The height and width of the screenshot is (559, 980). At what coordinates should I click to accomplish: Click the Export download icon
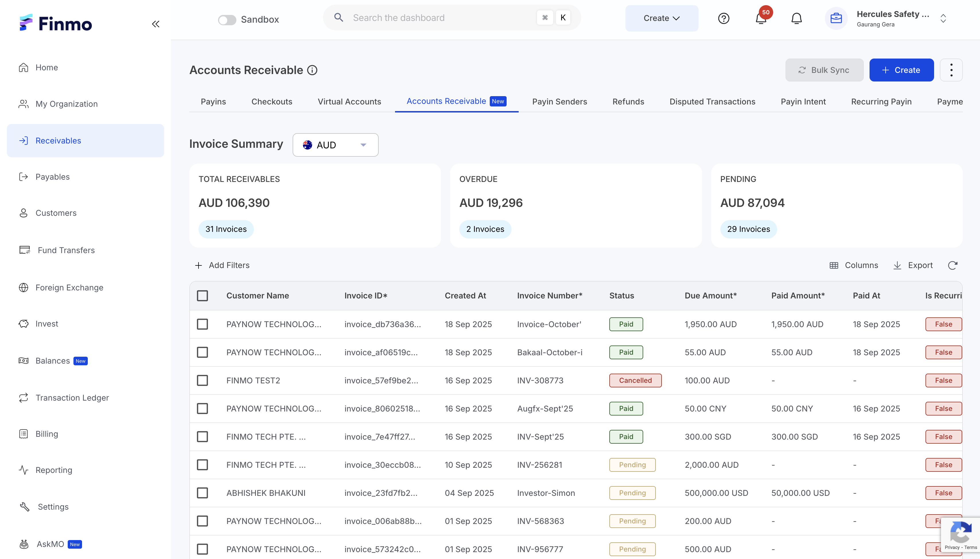897,265
